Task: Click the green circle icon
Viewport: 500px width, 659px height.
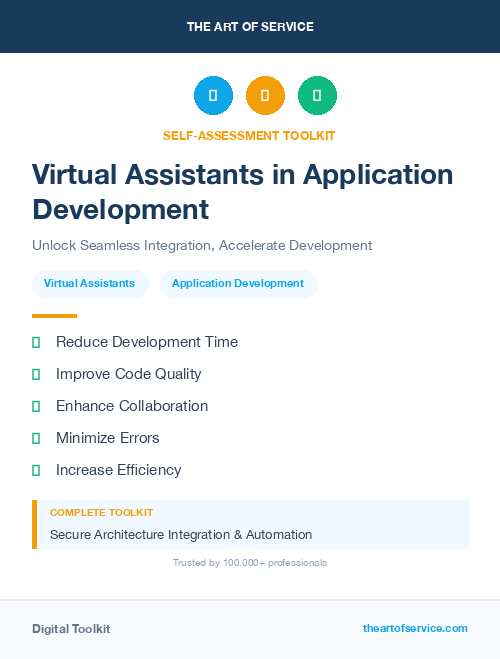Action: pyautogui.click(x=317, y=95)
